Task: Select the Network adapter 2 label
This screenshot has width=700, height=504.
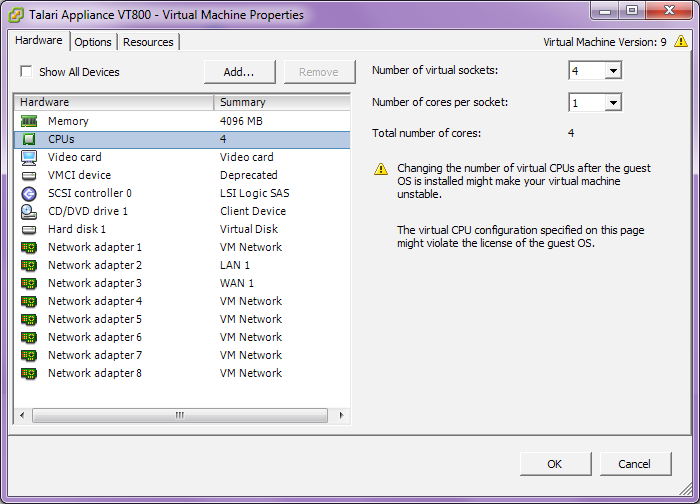Action: [x=95, y=265]
